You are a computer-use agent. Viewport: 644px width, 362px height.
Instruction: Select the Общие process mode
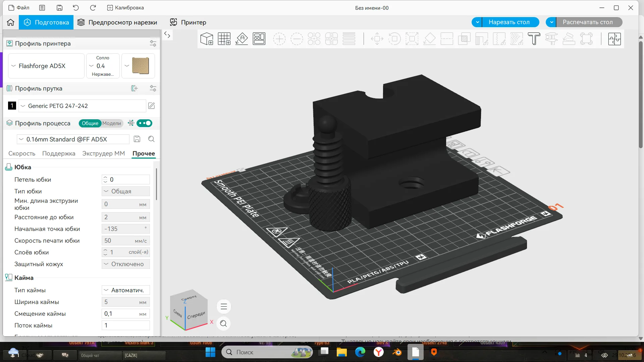tap(90, 123)
